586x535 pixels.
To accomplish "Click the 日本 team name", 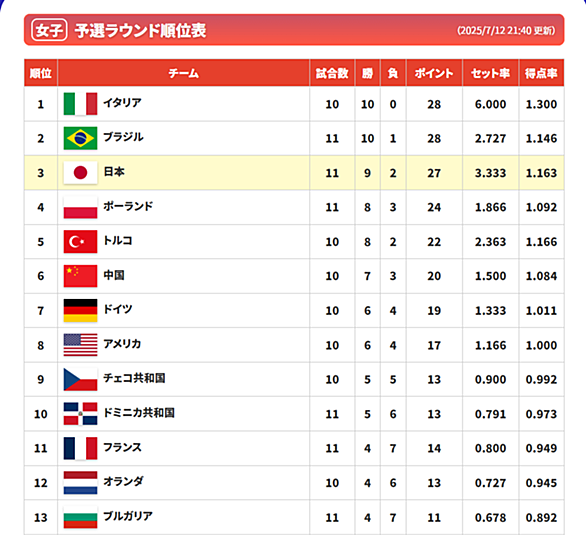I will 114,171.
